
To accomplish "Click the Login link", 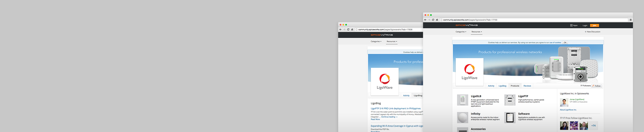I will point(585,25).
